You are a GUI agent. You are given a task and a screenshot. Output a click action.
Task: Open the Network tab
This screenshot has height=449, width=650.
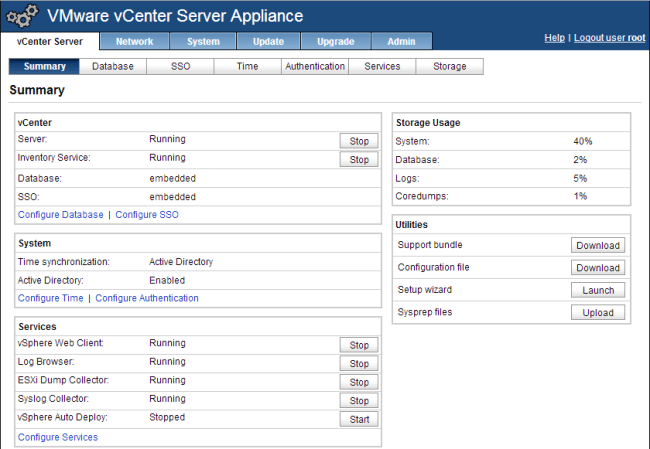coord(134,41)
